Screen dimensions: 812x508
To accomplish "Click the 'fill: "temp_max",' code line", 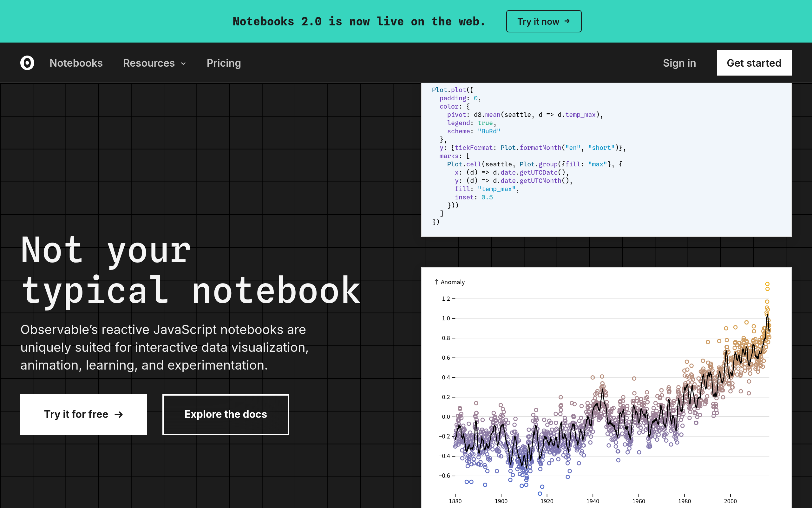I will [487, 189].
